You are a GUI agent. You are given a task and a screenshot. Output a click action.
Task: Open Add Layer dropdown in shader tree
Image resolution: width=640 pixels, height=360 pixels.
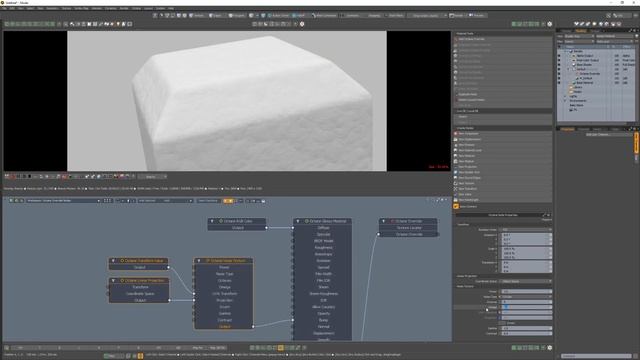[x=614, y=41]
